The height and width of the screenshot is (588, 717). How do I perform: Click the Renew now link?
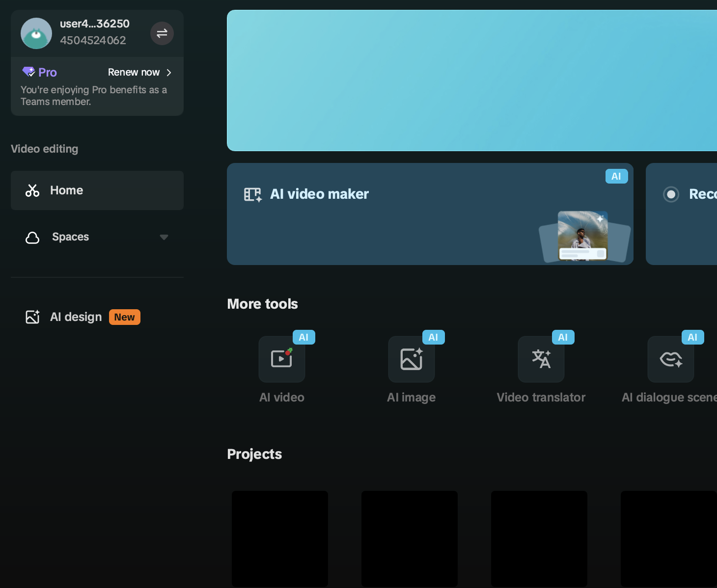click(134, 73)
